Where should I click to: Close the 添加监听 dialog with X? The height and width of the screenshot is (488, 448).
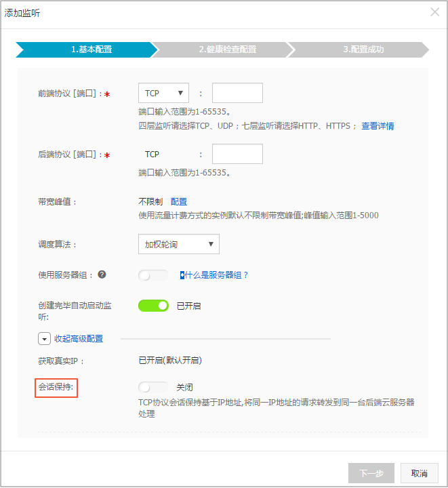[x=435, y=12]
